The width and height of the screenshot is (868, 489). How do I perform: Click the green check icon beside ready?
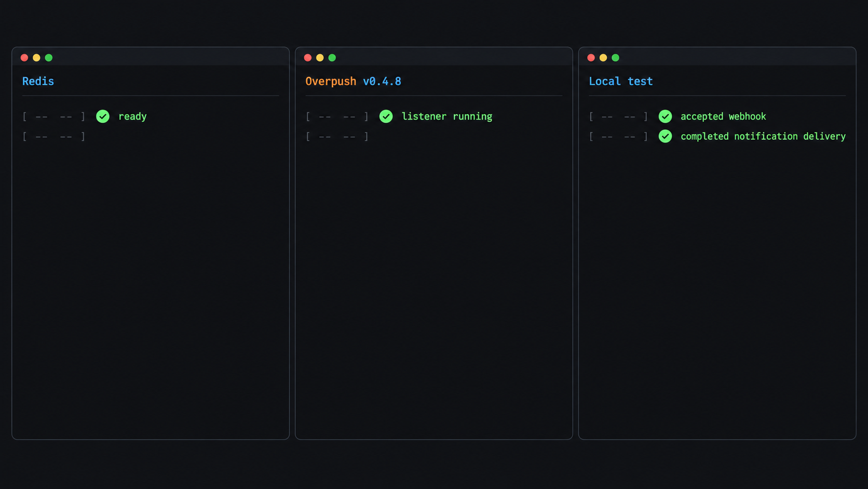103,116
